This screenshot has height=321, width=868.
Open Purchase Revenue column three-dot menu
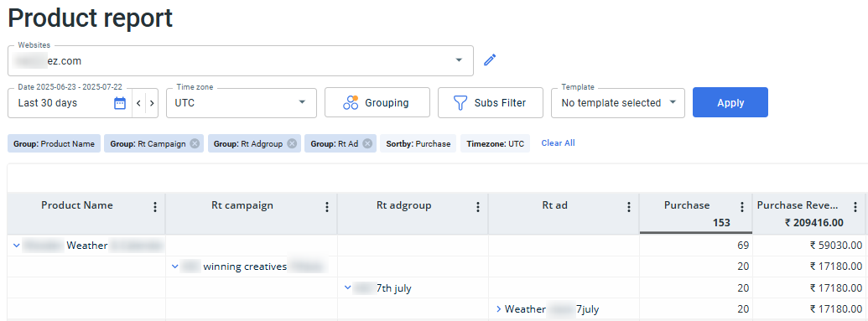(x=856, y=207)
